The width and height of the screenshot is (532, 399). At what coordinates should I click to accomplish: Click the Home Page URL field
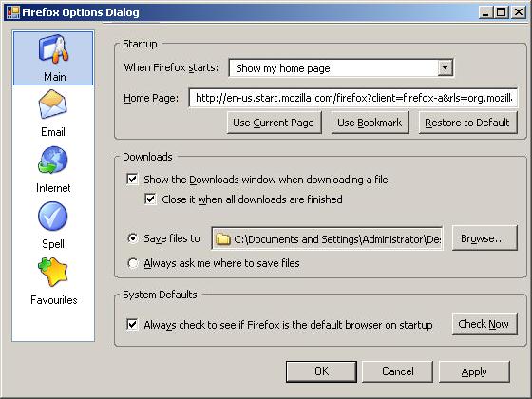click(353, 98)
